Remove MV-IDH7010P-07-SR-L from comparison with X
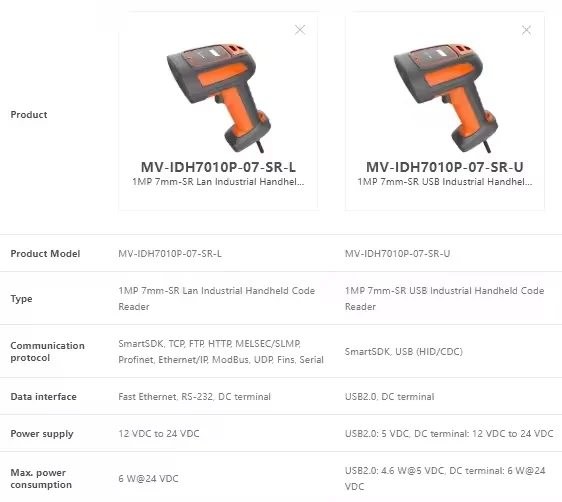Screen dimensions: 562x502 click(x=300, y=30)
